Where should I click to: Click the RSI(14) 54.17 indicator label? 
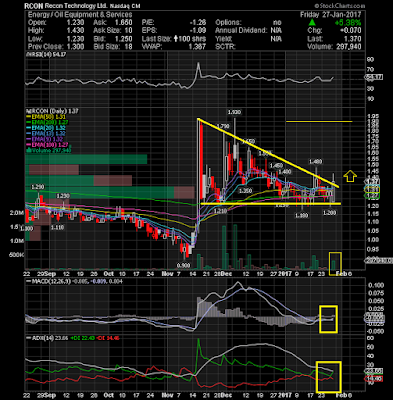click(x=47, y=54)
